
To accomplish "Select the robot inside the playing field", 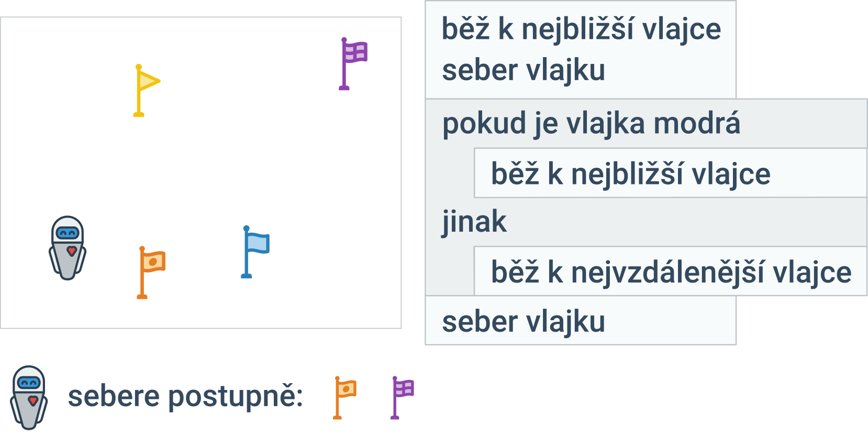I will (68, 248).
